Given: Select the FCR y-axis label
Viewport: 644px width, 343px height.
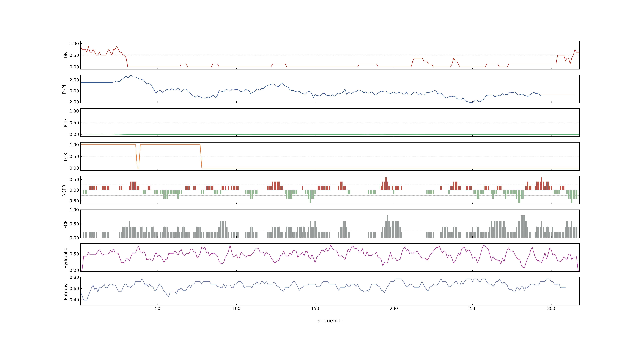Looking at the screenshot, I should pos(66,224).
